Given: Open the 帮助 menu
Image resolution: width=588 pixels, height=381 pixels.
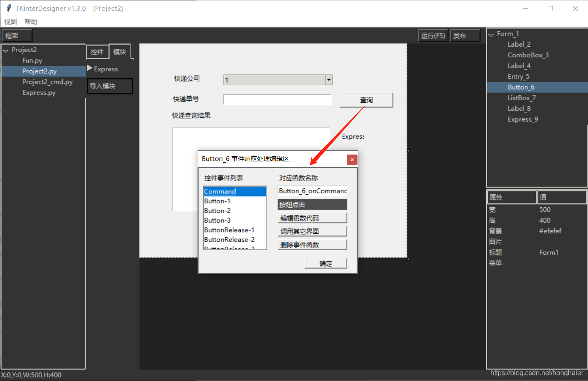Looking at the screenshot, I should click(31, 22).
